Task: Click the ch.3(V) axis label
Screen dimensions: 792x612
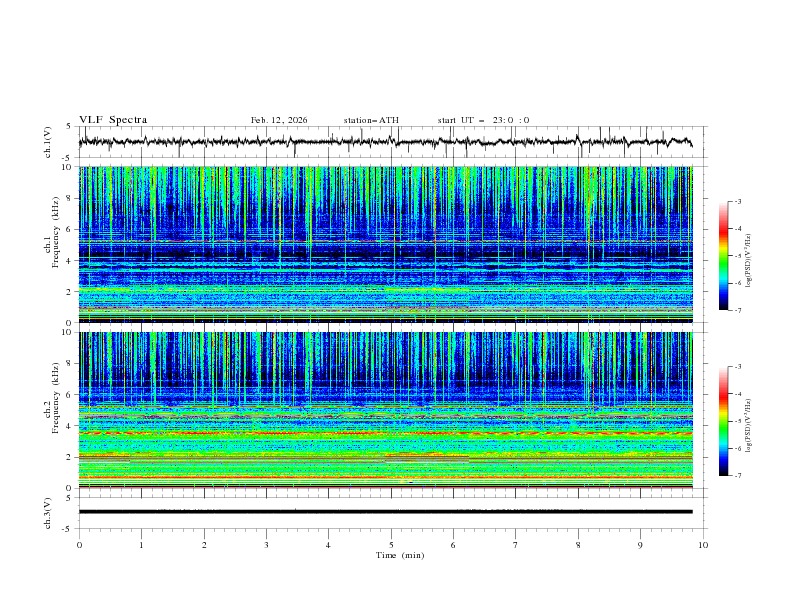Action: [x=48, y=512]
